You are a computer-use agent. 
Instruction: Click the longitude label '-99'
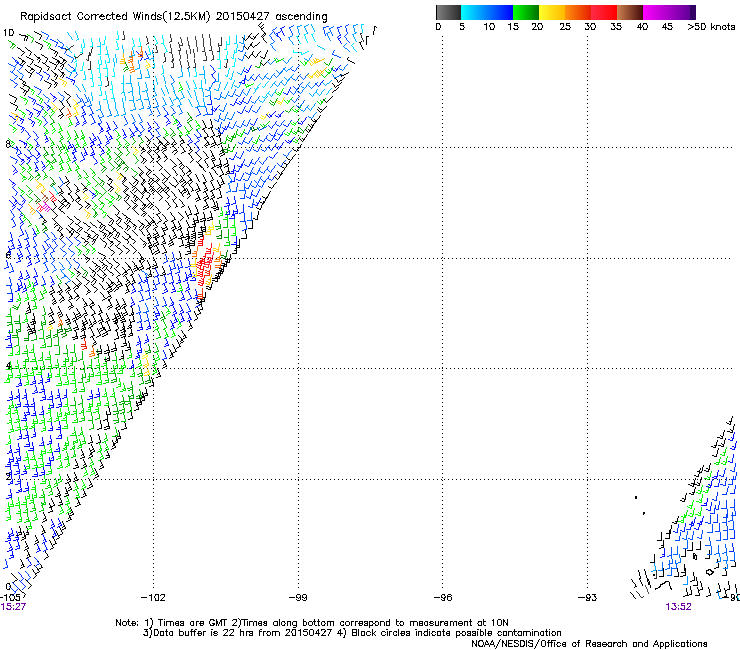pyautogui.click(x=298, y=598)
